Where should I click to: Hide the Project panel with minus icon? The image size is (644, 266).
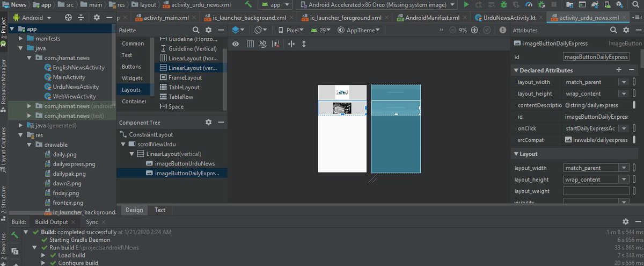pos(109,17)
